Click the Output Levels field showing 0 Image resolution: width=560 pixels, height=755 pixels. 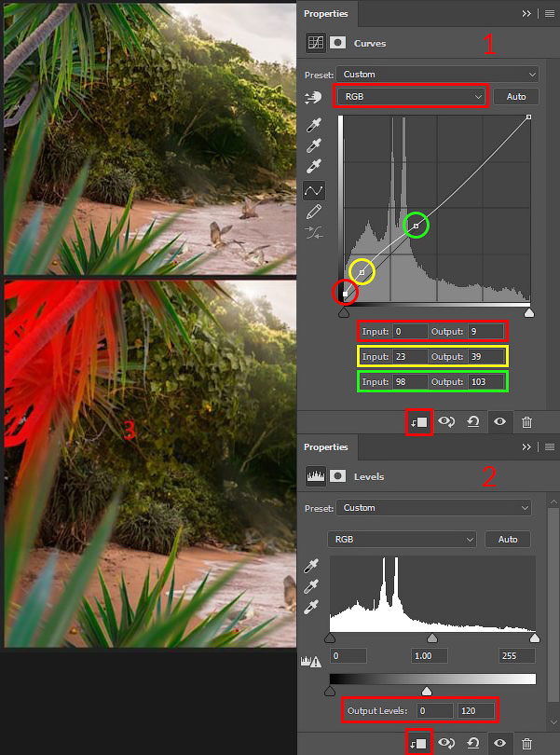(x=435, y=710)
